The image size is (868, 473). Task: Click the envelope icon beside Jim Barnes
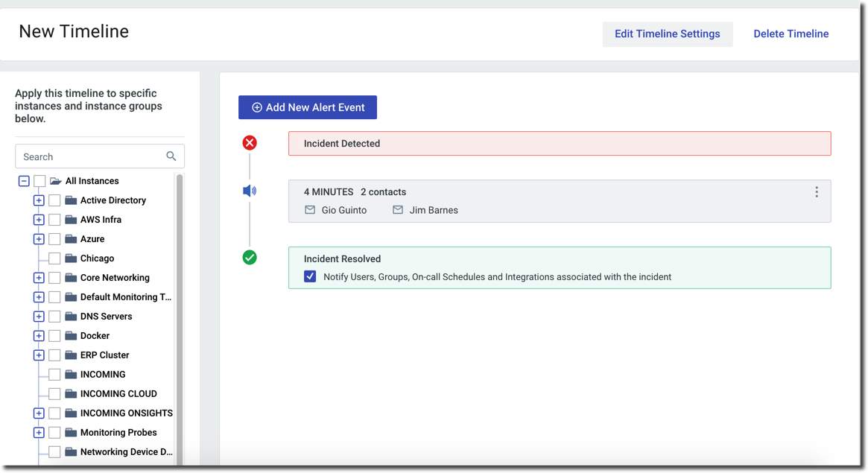[398, 210]
